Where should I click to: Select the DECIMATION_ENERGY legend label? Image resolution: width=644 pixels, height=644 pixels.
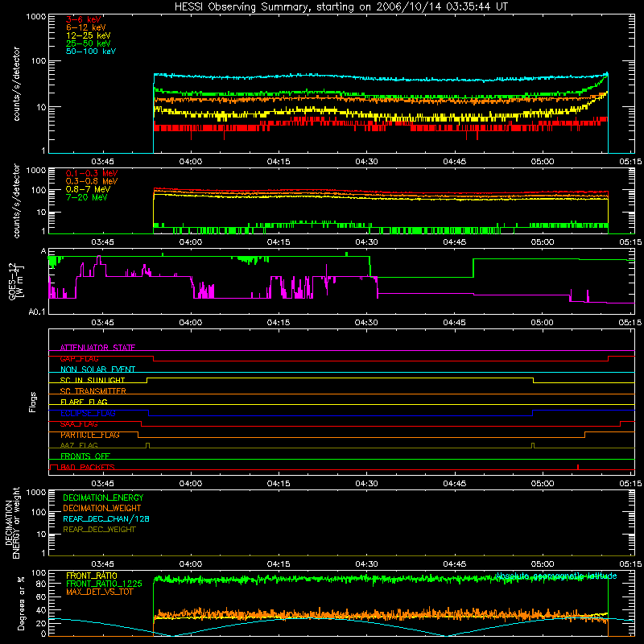pyautogui.click(x=103, y=497)
